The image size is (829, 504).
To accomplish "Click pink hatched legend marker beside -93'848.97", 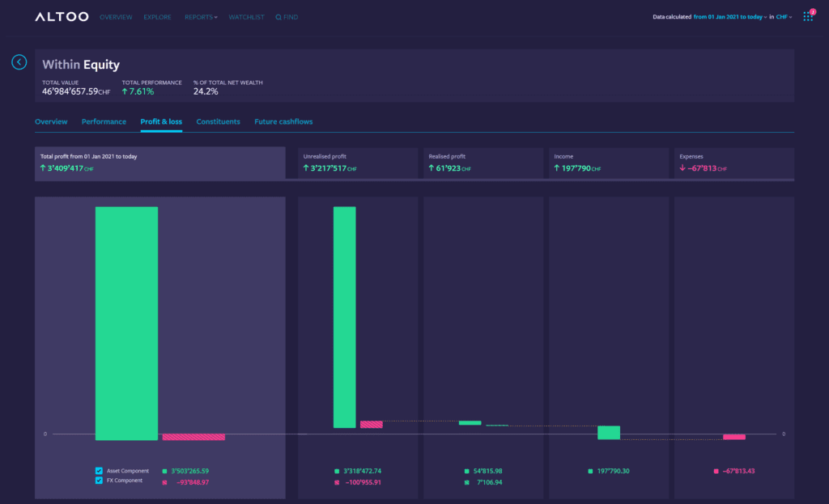I will tap(165, 482).
